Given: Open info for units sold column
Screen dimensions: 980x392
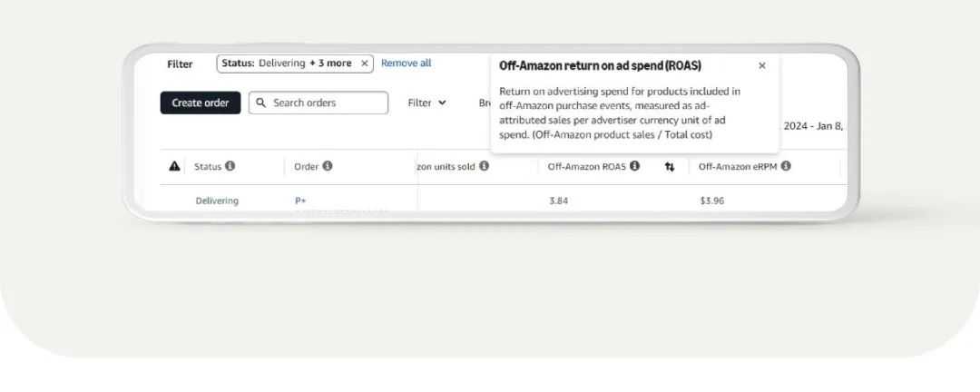Looking at the screenshot, I should pyautogui.click(x=485, y=166).
